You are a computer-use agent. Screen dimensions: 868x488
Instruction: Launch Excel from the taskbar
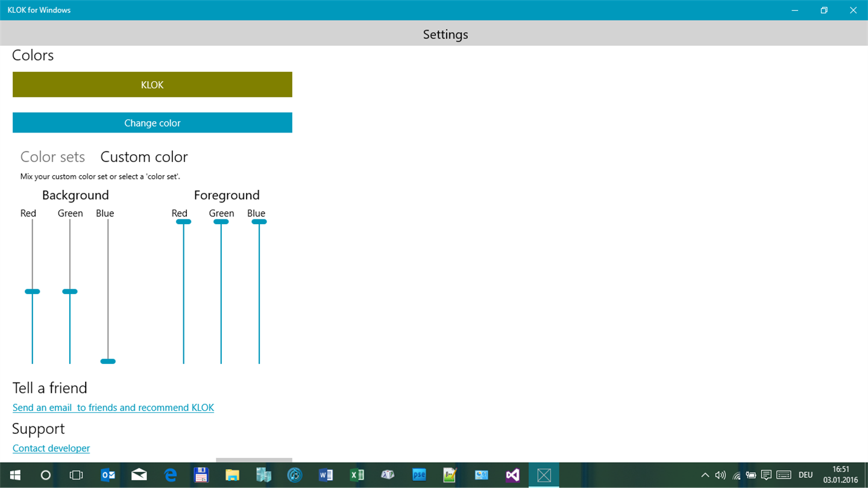pos(357,475)
